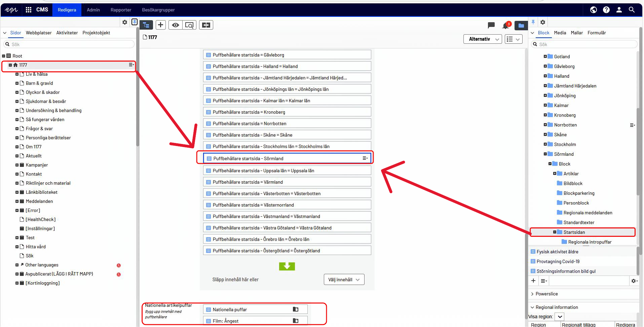Toggle the assets pane folder button

tap(521, 26)
